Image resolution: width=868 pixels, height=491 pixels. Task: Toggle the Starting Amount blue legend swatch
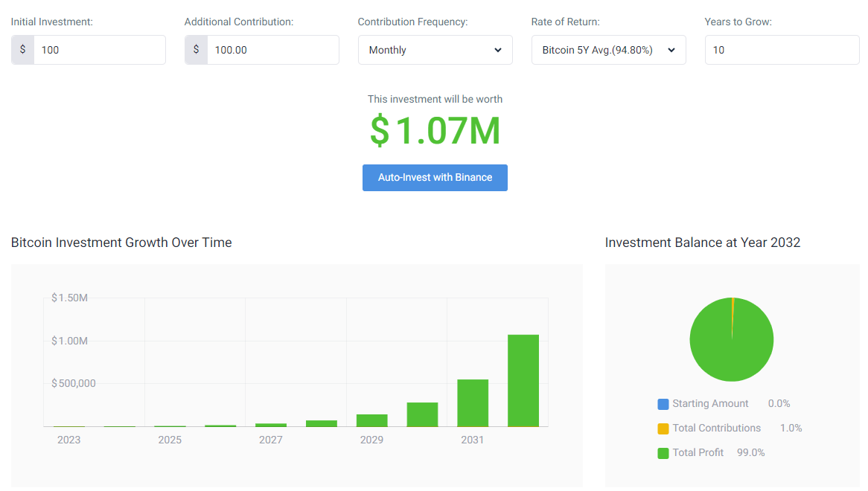pyautogui.click(x=663, y=404)
